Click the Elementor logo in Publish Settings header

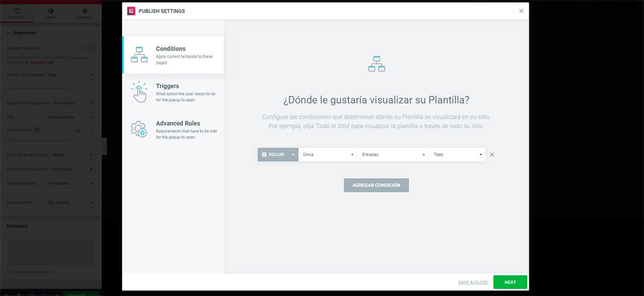[131, 11]
